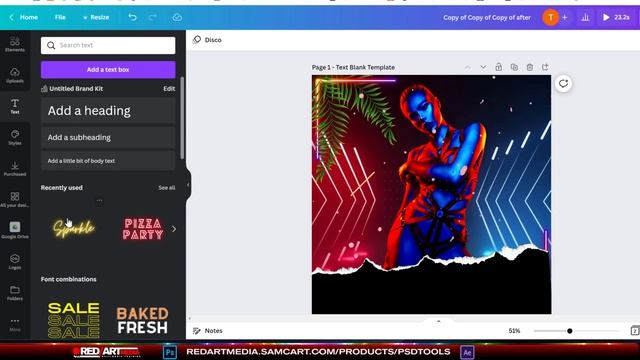Select the Sparkle neon text style
Screen dimensions: 640x360
(x=74, y=228)
